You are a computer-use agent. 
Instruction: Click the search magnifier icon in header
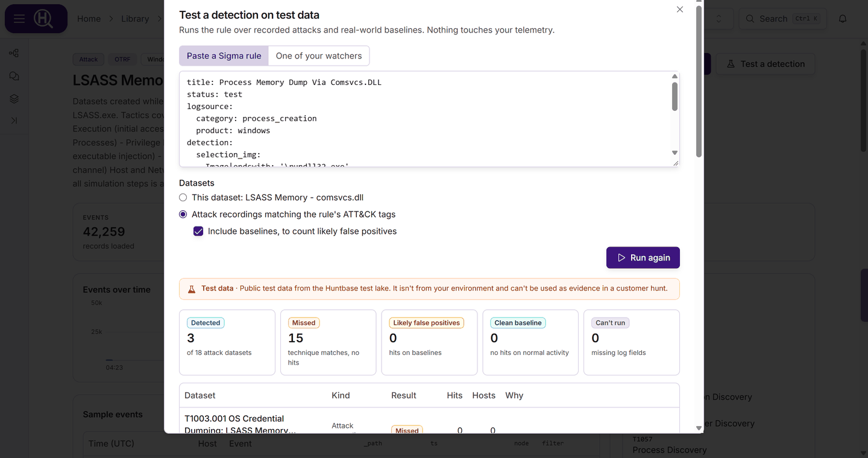tap(750, 19)
